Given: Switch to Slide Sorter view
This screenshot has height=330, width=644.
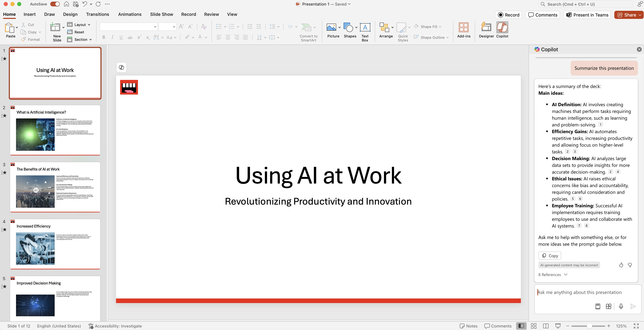Looking at the screenshot, I should click(x=534, y=326).
